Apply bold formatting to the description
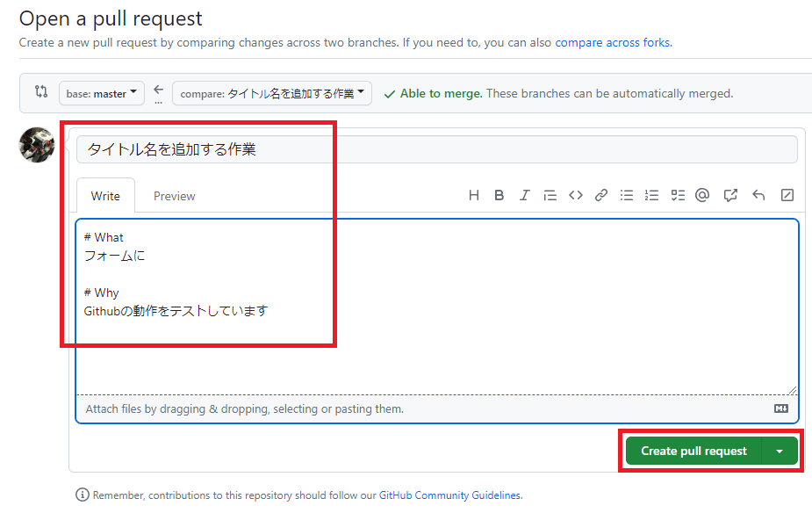Screen dimensions: 812x513 pos(499,195)
